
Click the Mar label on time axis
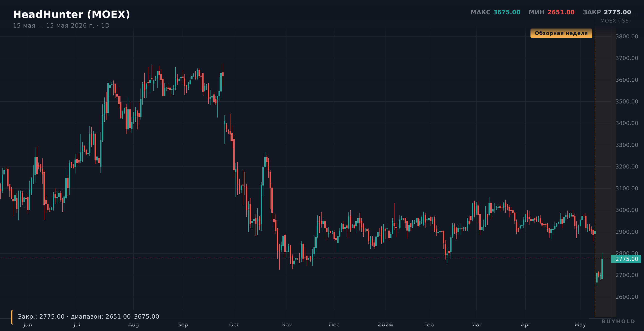(476, 325)
